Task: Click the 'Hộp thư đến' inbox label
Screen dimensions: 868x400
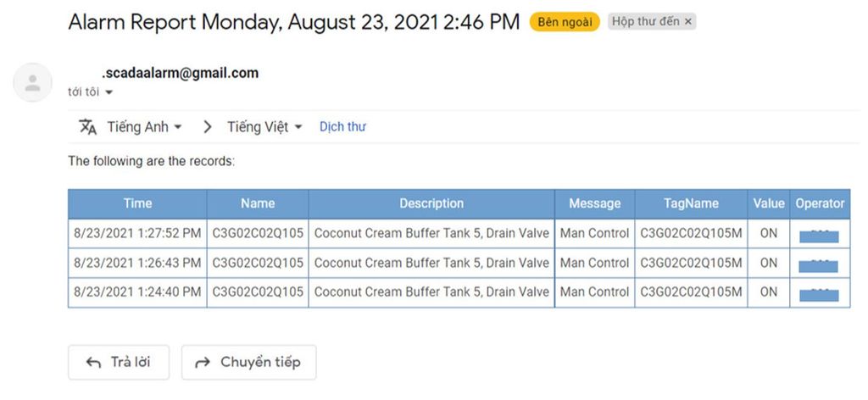Action: [x=646, y=22]
